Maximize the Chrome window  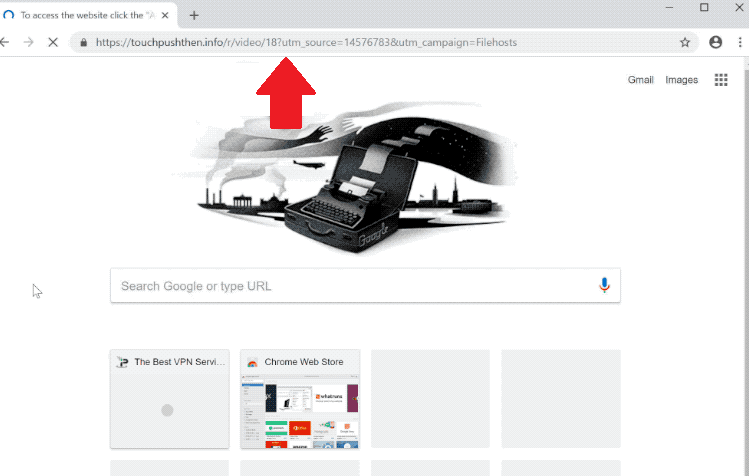tap(704, 8)
